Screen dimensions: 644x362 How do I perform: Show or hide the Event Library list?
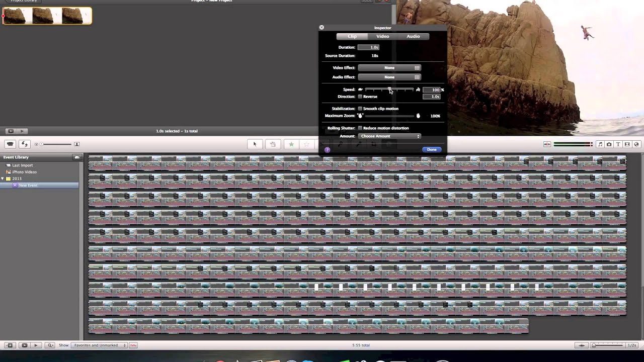pyautogui.click(x=10, y=345)
